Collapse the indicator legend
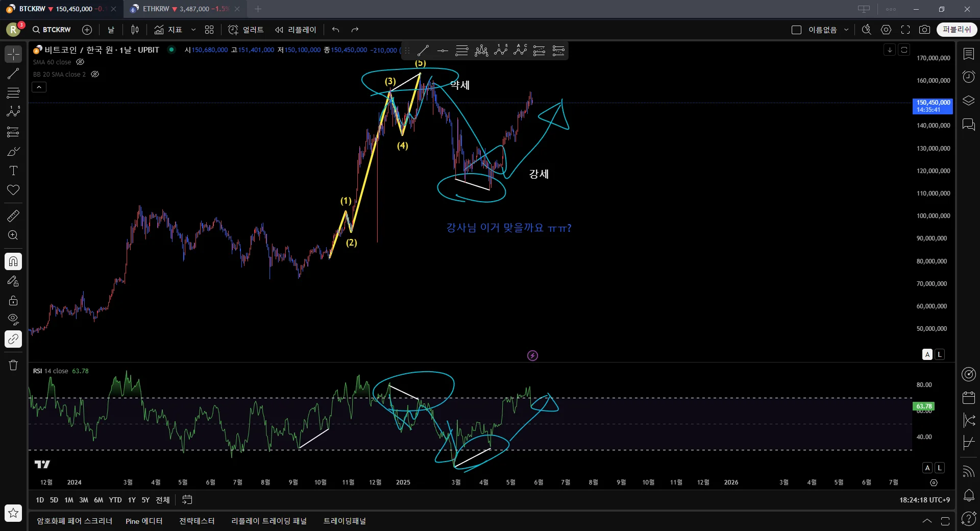 39,87
